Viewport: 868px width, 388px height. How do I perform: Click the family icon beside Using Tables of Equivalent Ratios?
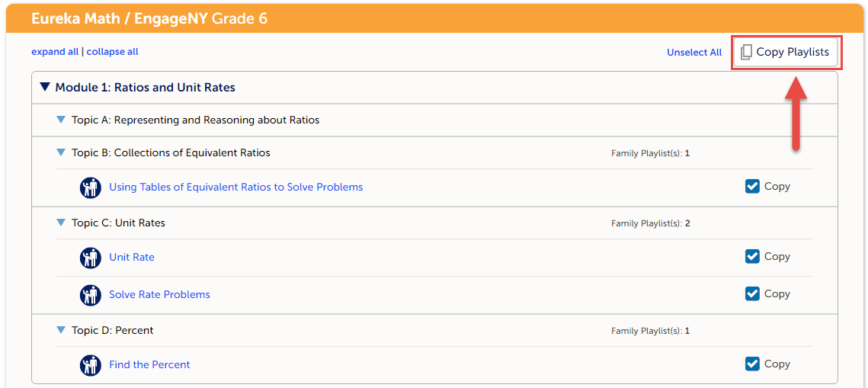[90, 188]
